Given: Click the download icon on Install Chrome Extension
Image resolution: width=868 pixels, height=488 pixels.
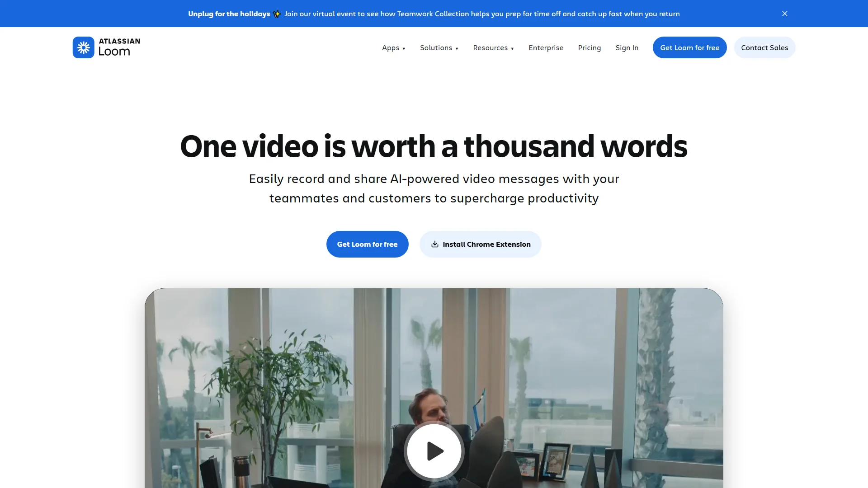Looking at the screenshot, I should [434, 244].
